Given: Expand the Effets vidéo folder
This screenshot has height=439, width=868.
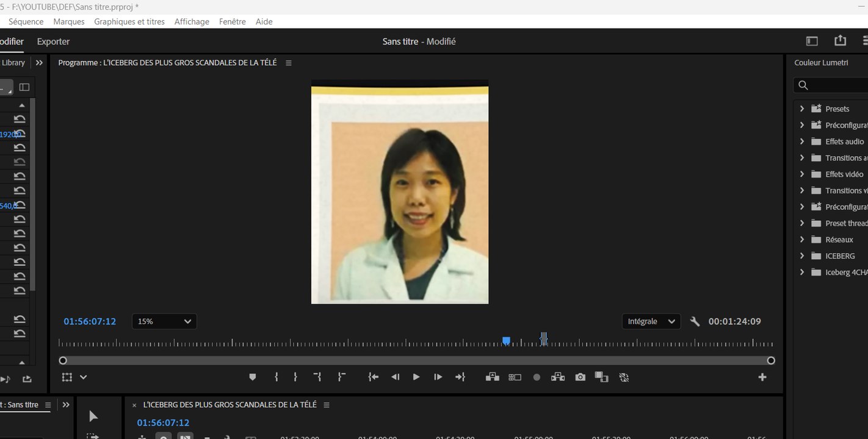Looking at the screenshot, I should 802,174.
